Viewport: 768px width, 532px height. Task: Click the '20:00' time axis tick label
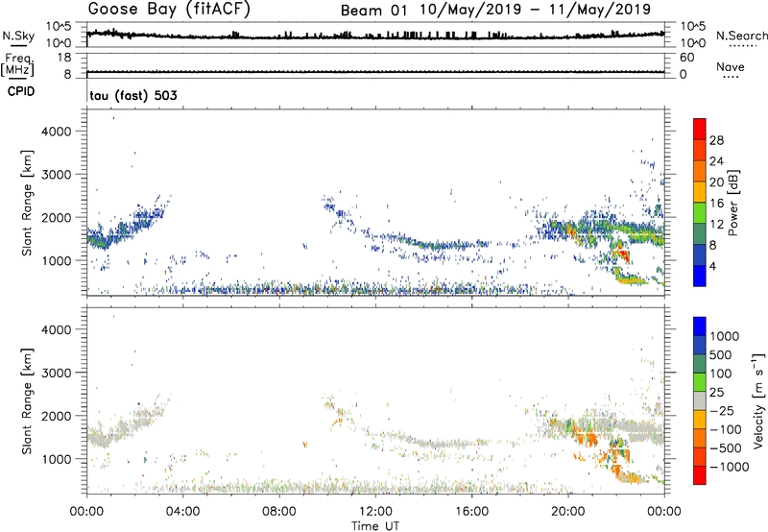[x=568, y=512]
